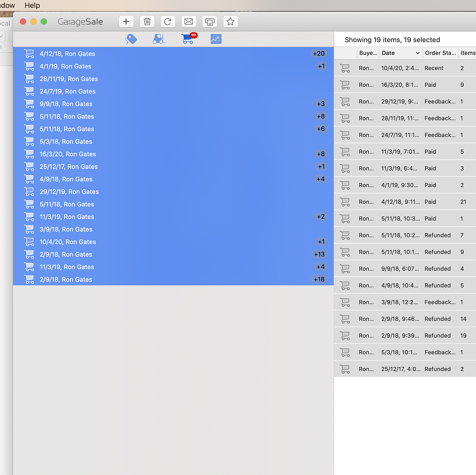Click Feedback status in the 24/7/19 table row
The image size is (476, 475).
point(440,135)
